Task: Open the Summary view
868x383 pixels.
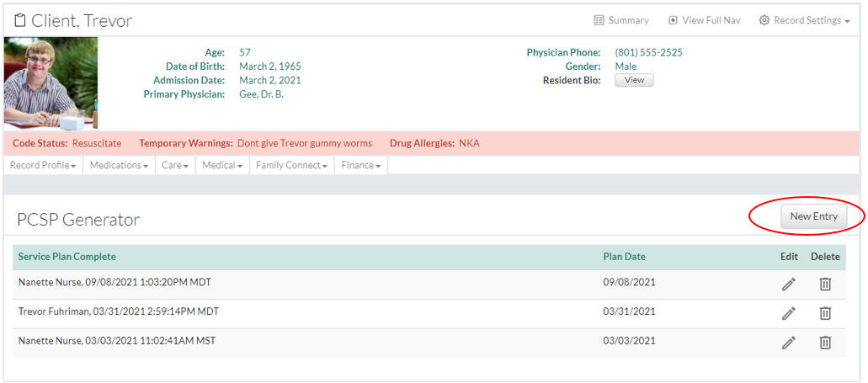Action: (621, 20)
